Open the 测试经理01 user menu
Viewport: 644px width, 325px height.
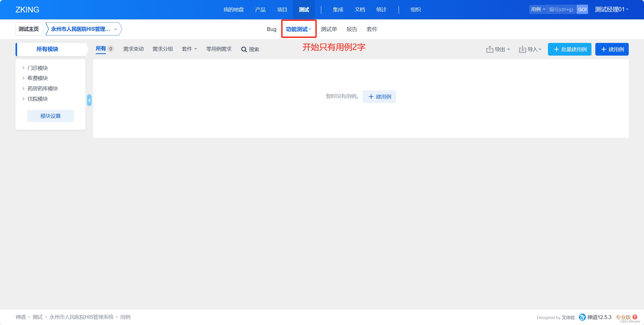coord(611,10)
